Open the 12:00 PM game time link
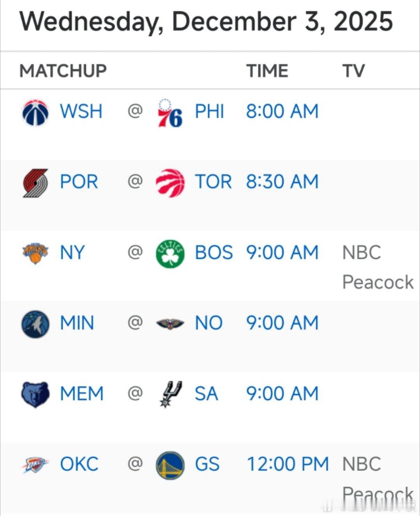This screenshot has width=420, height=516. (x=288, y=464)
